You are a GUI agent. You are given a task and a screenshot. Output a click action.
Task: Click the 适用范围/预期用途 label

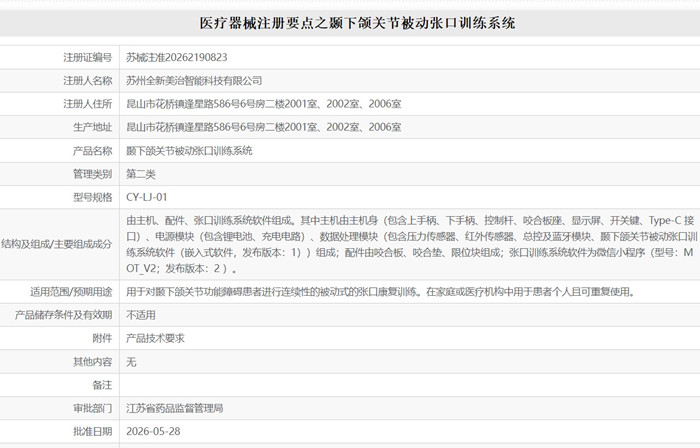click(71, 292)
